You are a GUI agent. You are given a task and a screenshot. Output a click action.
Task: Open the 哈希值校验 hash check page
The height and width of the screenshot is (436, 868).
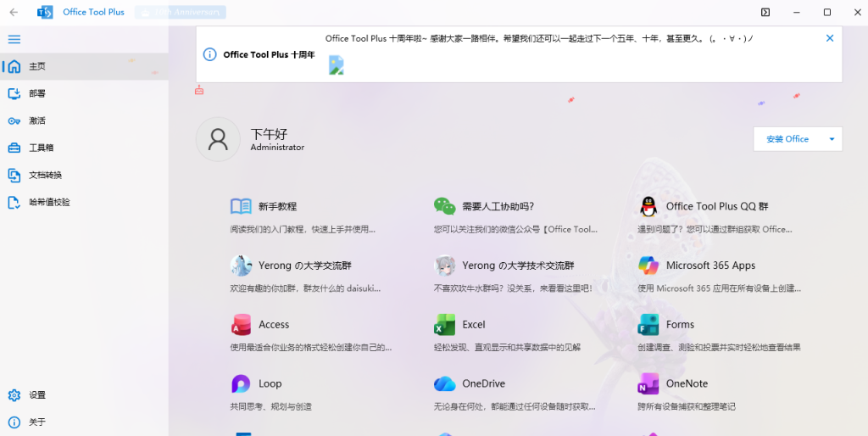coord(84,202)
